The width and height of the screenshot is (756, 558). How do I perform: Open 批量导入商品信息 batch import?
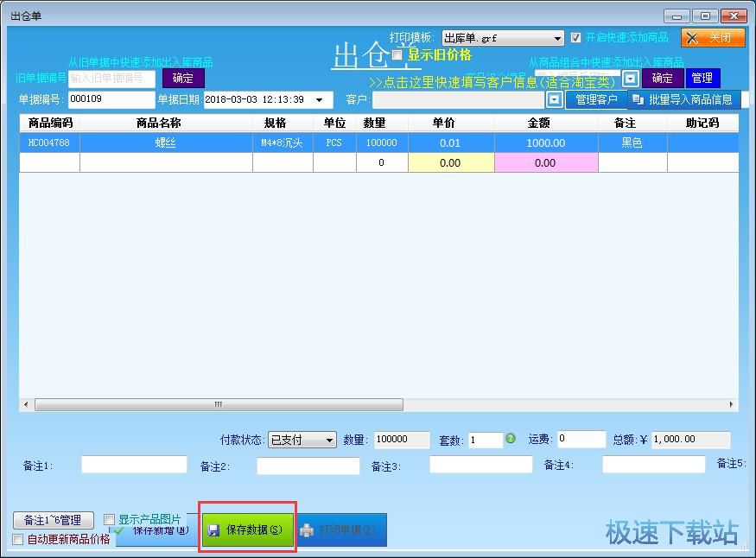(x=683, y=99)
